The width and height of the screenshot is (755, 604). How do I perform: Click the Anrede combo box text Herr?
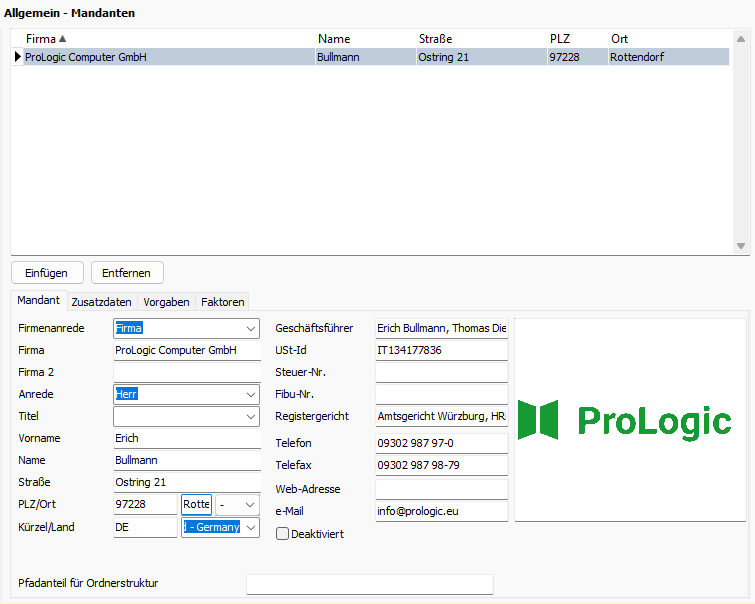click(127, 394)
